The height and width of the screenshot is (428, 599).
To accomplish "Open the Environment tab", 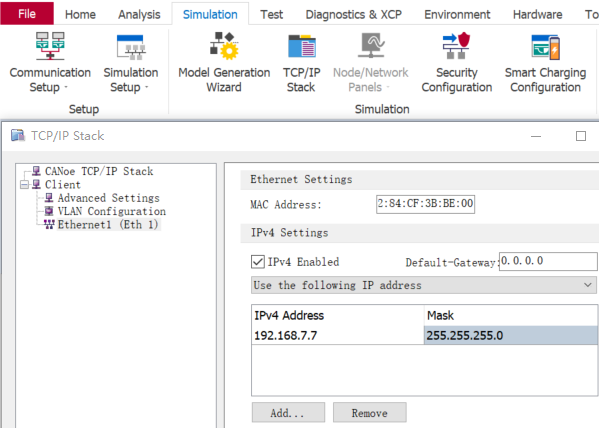I will coord(457,15).
